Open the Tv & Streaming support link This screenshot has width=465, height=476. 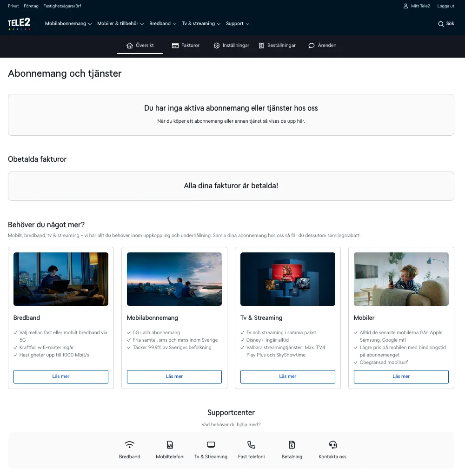tap(211, 456)
